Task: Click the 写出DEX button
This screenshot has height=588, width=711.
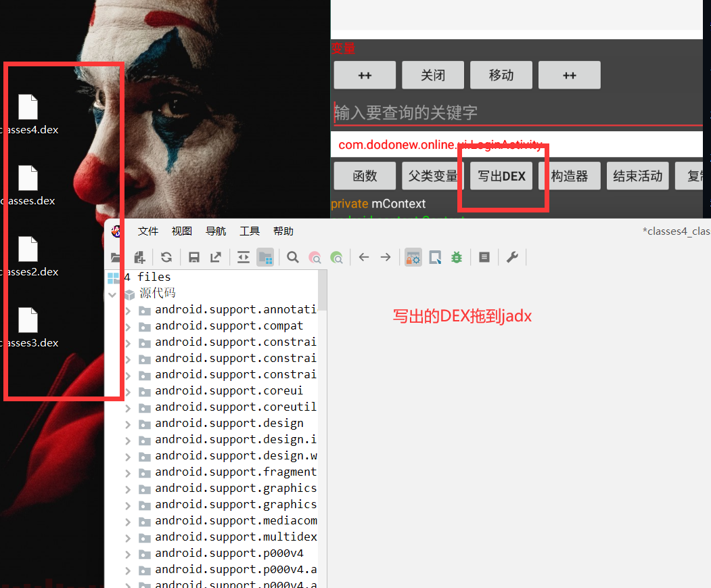Action: click(501, 175)
